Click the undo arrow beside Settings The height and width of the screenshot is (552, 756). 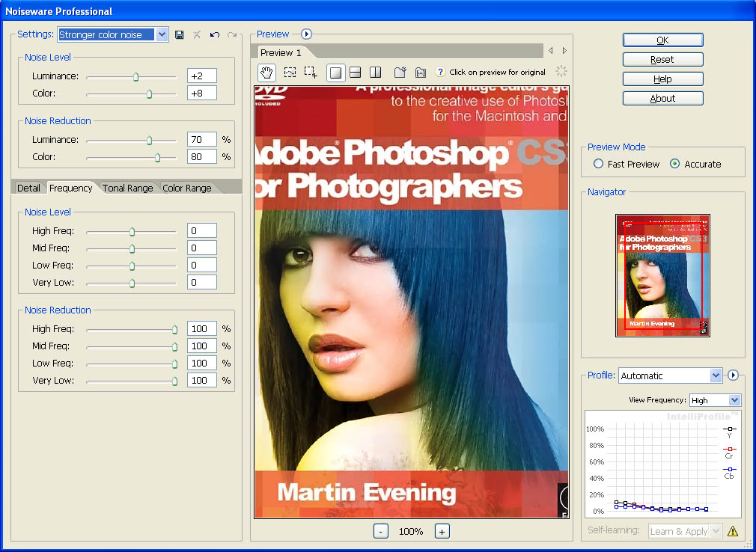point(215,34)
